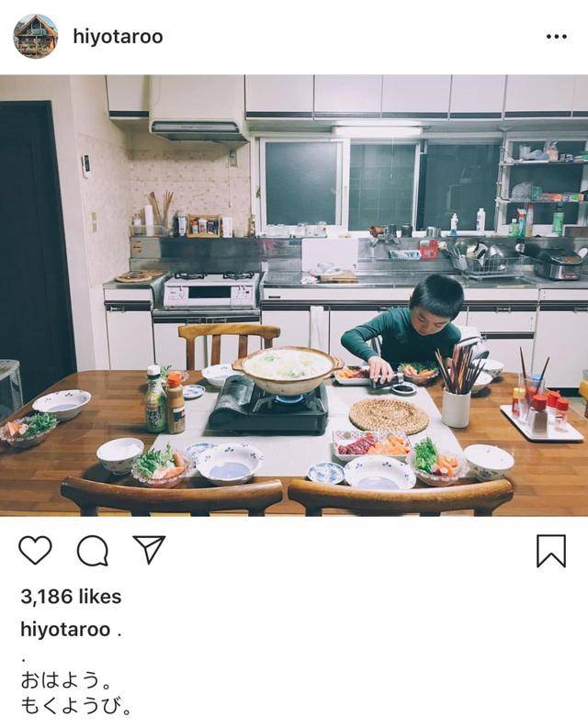Open hiyotaroo's profile picture avatar
Image resolution: width=588 pixels, height=728 pixels.
(36, 36)
